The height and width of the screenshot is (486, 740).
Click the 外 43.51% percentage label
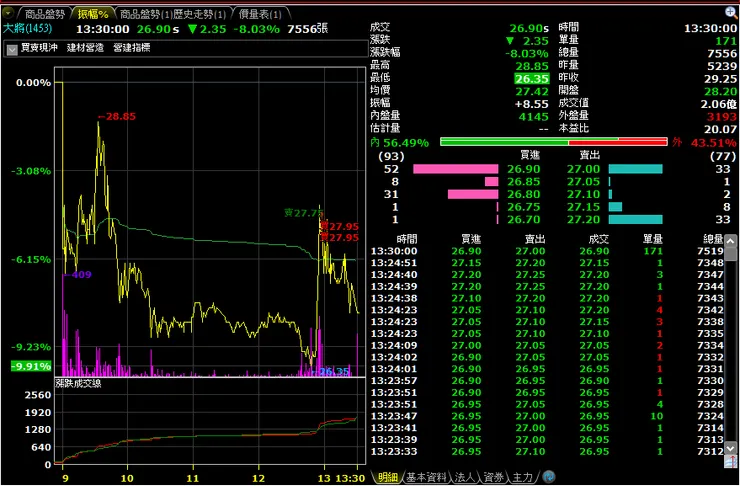[x=705, y=143]
